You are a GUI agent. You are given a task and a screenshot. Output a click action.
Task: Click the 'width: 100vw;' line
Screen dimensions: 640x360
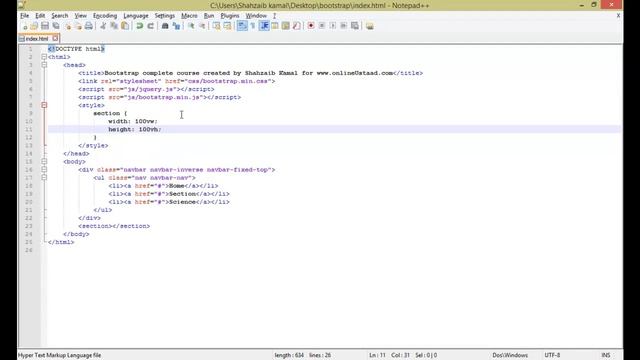pyautogui.click(x=133, y=121)
